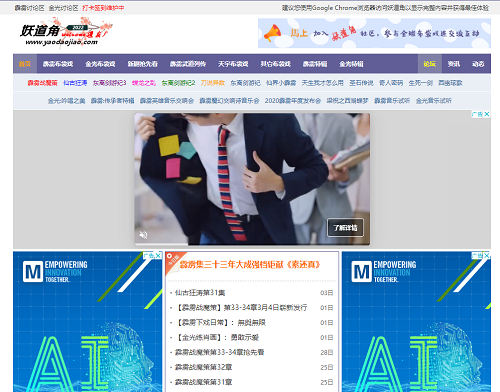Click the left Mouser Empowering Innovation ad
Screen dimensions: 500x392
(x=88, y=322)
